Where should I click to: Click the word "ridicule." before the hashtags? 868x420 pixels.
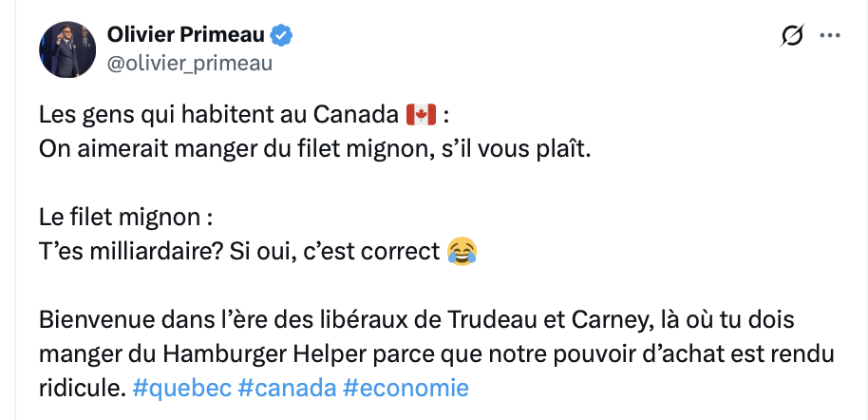(x=80, y=388)
